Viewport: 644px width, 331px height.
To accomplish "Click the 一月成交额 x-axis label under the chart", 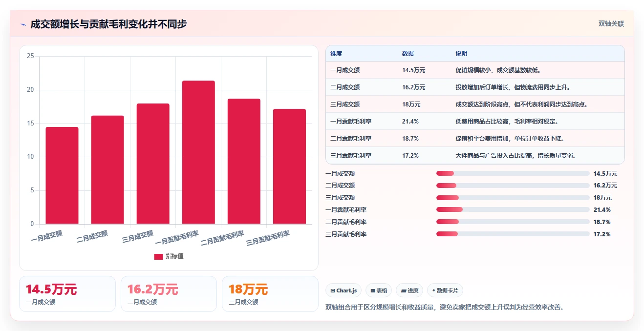I will 47,236.
